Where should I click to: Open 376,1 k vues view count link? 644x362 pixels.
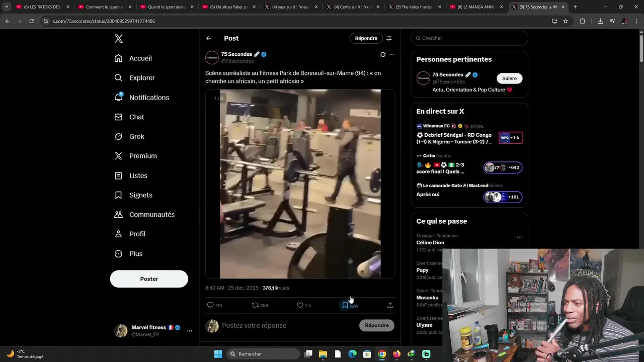[x=276, y=288]
